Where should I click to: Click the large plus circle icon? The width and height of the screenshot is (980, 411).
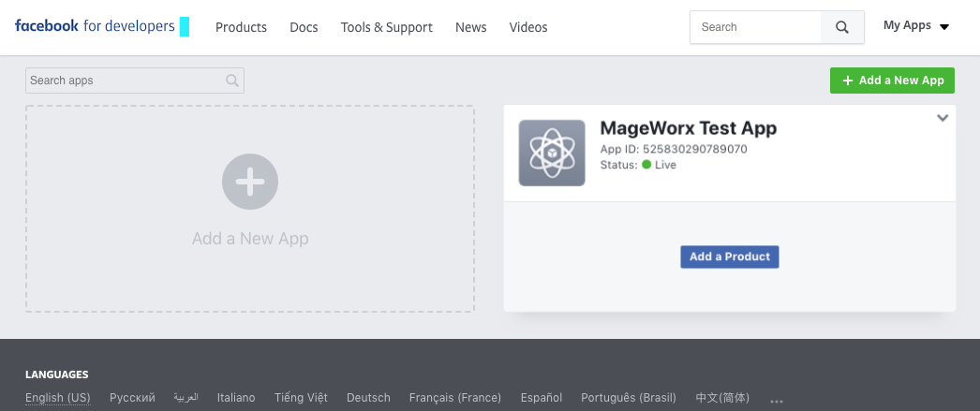[x=250, y=182]
